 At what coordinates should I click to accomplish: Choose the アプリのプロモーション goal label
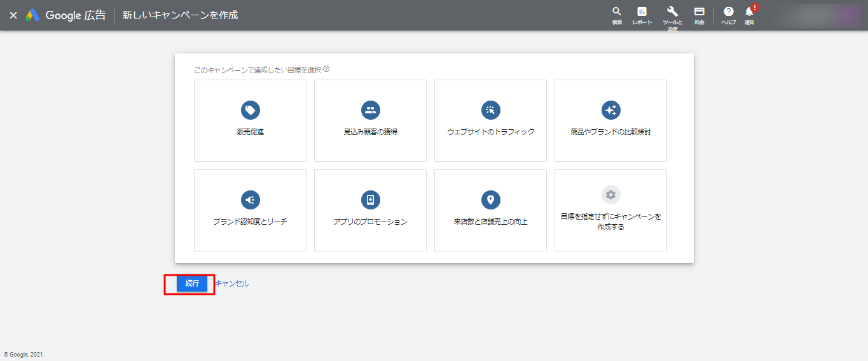[x=370, y=222]
